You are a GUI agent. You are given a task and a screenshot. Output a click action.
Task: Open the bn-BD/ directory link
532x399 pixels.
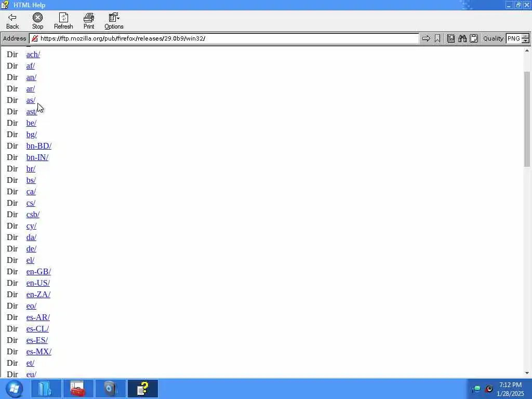(39, 146)
